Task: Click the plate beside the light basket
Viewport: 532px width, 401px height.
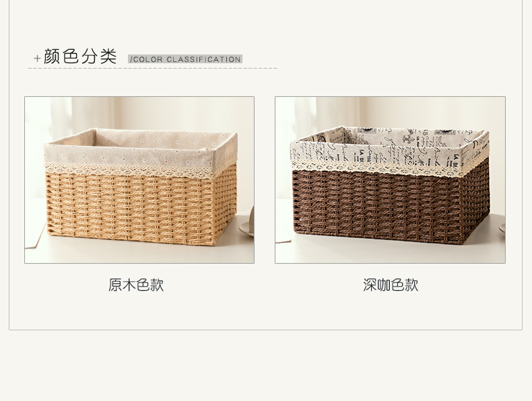Action: click(247, 230)
